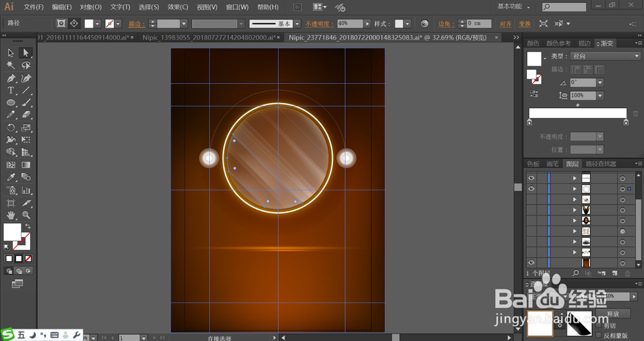Select the Blend tool

point(26,177)
